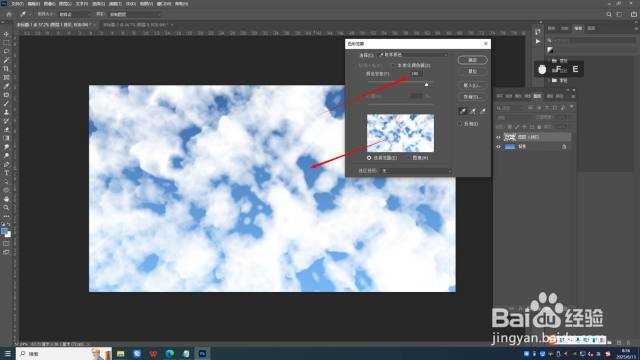
Task: Select the Frame tool
Action: (6, 78)
